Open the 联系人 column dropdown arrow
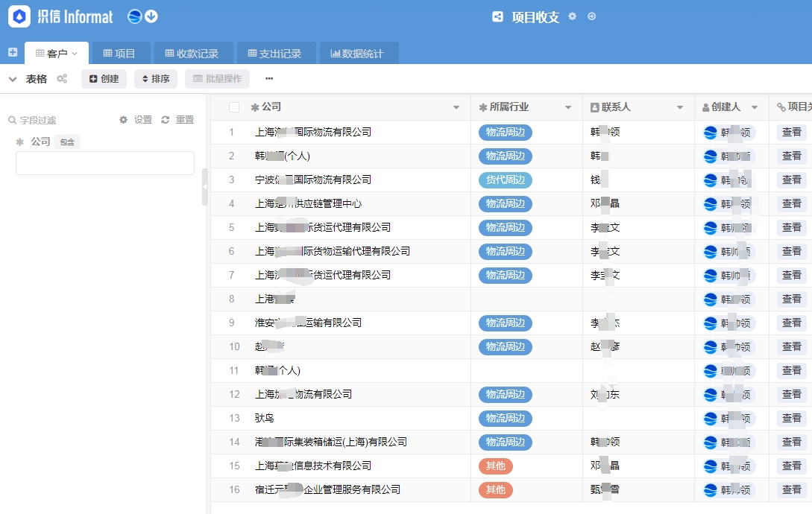Image resolution: width=812 pixels, height=514 pixels. click(x=679, y=108)
